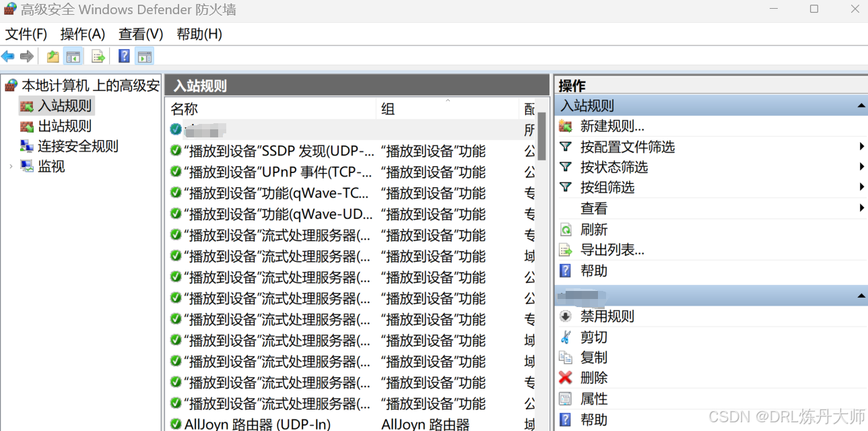Click the rules list vertical scrollbar thumb
The width and height of the screenshot is (868, 431).
(x=541, y=136)
